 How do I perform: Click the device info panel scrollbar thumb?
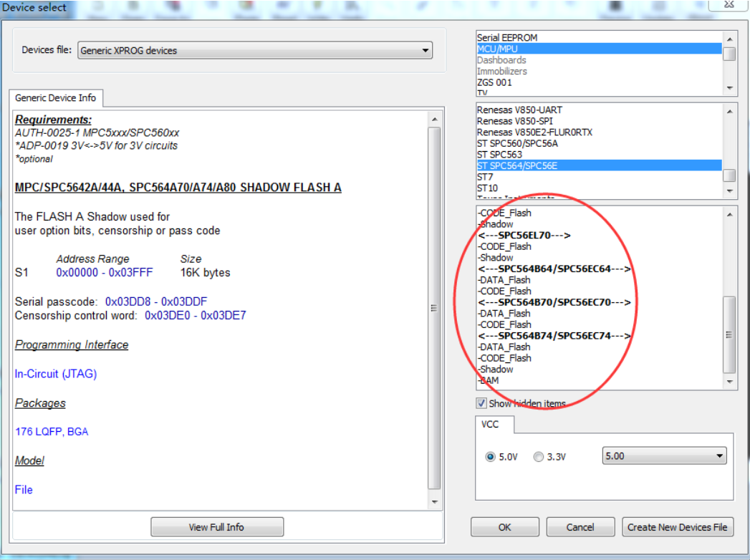tap(434, 309)
